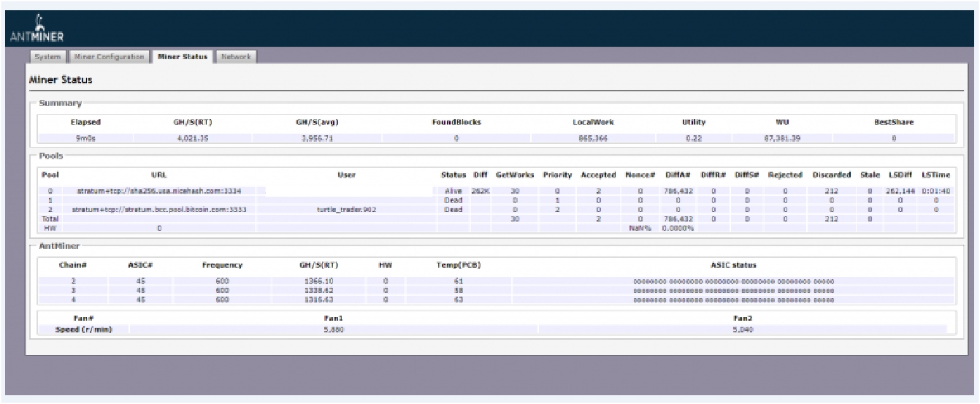
Task: Switch to Miner Configuration tab
Action: (110, 57)
